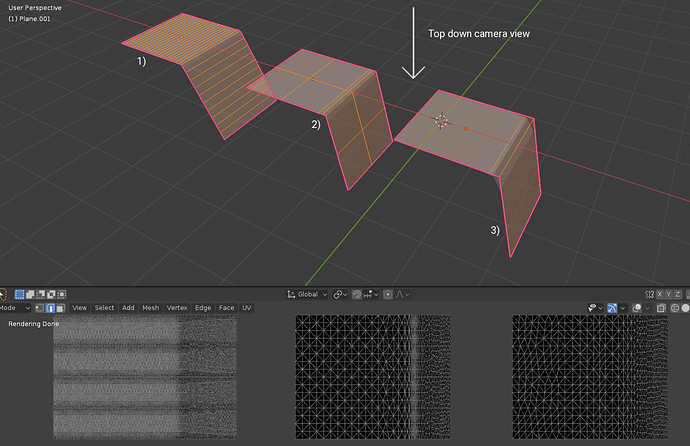
Task: Click the right rendered mesh thumbnail
Action: point(590,377)
